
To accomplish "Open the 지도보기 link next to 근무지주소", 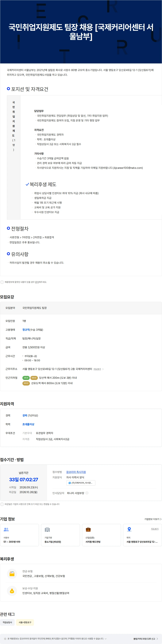I will (x=97, y=369).
